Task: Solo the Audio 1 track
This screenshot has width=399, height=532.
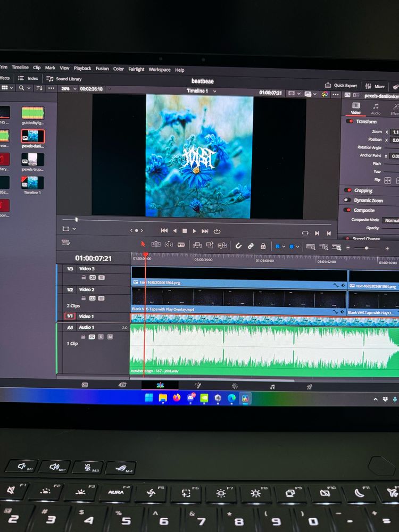Action: pyautogui.click(x=101, y=337)
